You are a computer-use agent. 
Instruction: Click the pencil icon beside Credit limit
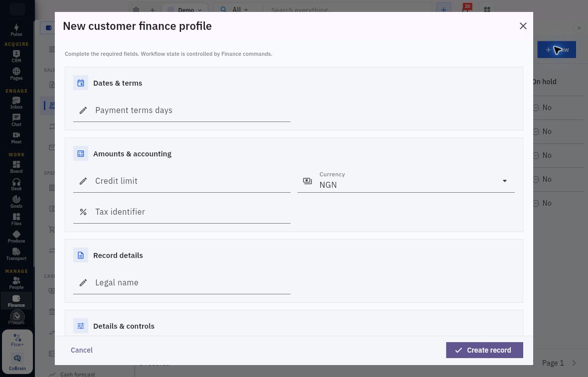click(x=83, y=181)
